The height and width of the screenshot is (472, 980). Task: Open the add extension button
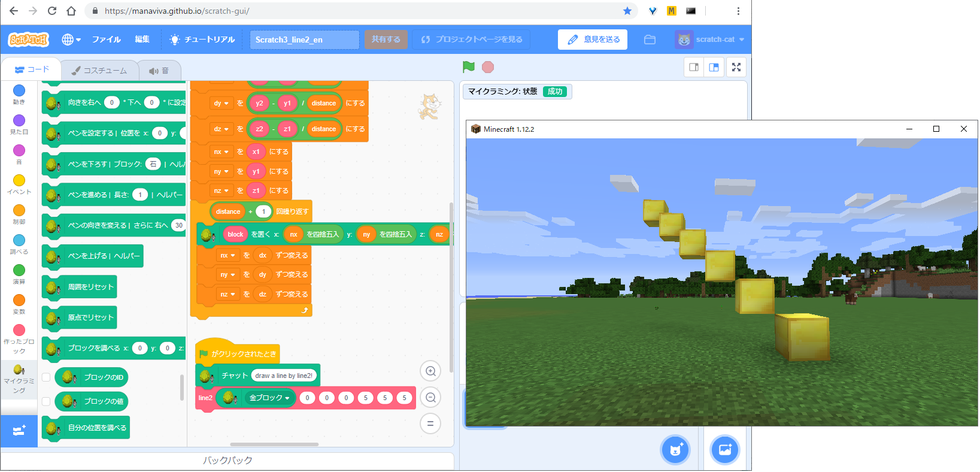click(19, 431)
